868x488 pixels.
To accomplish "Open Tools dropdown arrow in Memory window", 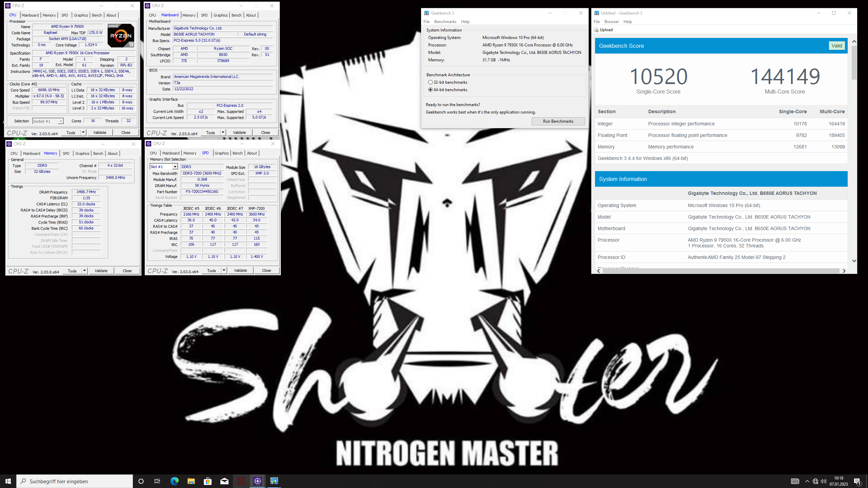I will 84,271.
